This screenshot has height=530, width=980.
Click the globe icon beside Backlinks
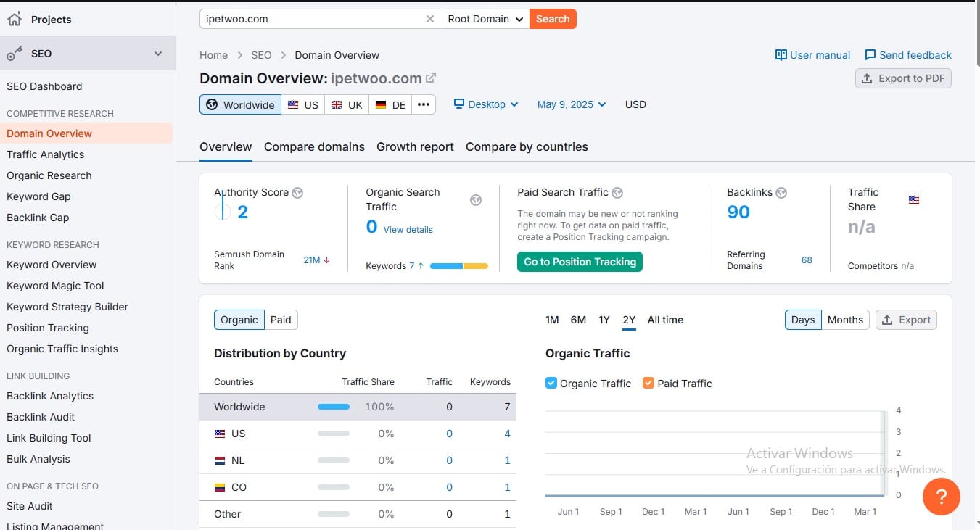pyautogui.click(x=781, y=193)
